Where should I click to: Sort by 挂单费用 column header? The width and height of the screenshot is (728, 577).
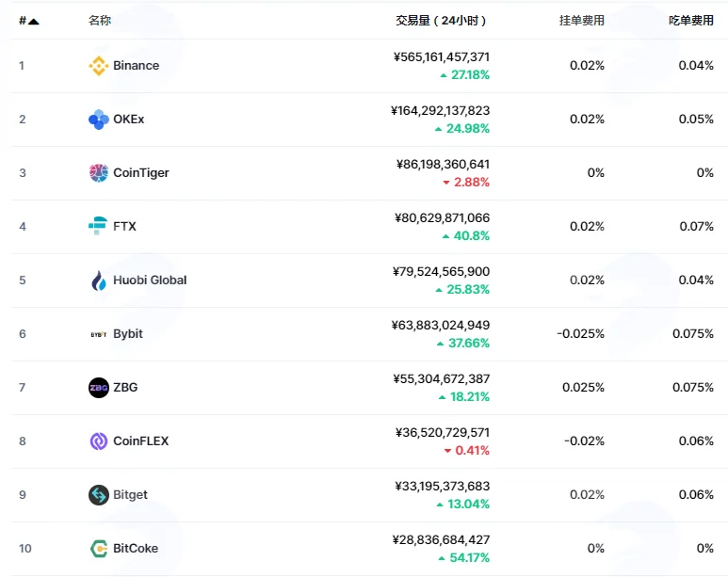coord(582,21)
